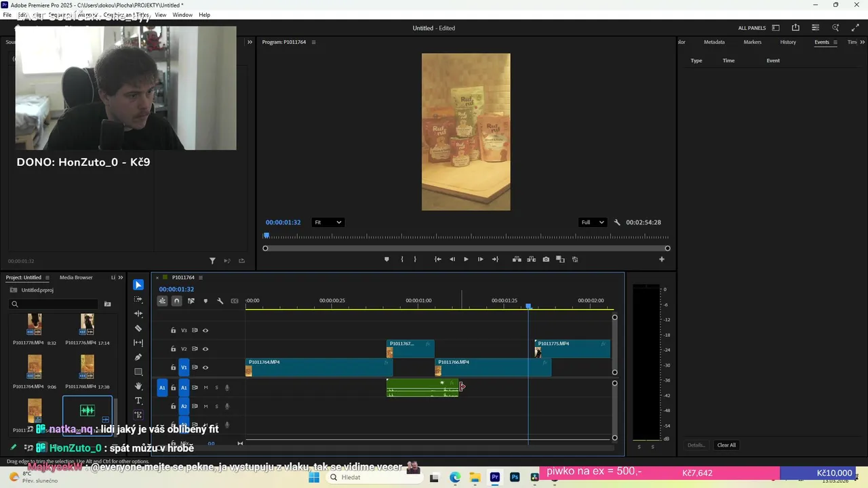
Task: Select the Hand tool
Action: pyautogui.click(x=138, y=386)
